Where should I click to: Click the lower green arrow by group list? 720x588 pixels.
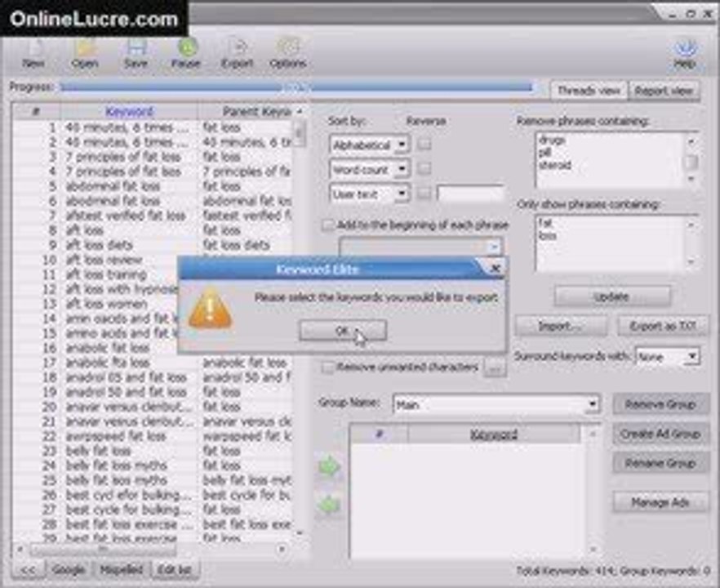tap(329, 505)
